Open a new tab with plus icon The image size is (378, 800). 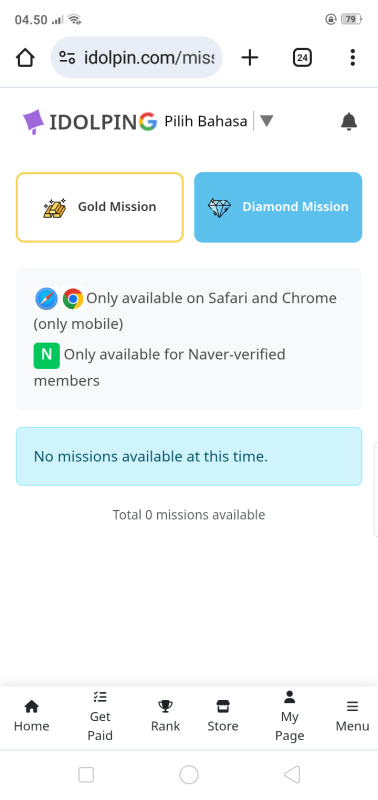pos(249,58)
